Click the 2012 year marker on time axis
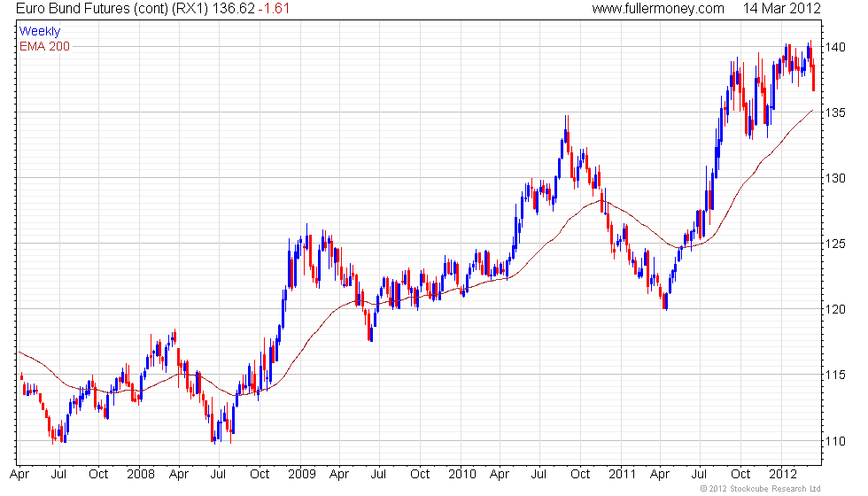868x496 pixels. click(x=782, y=474)
